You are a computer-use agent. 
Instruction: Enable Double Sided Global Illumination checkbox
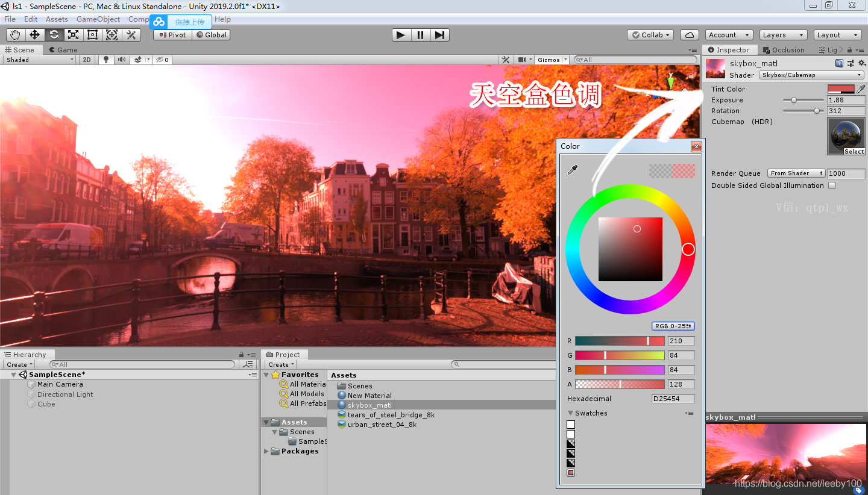pos(832,185)
